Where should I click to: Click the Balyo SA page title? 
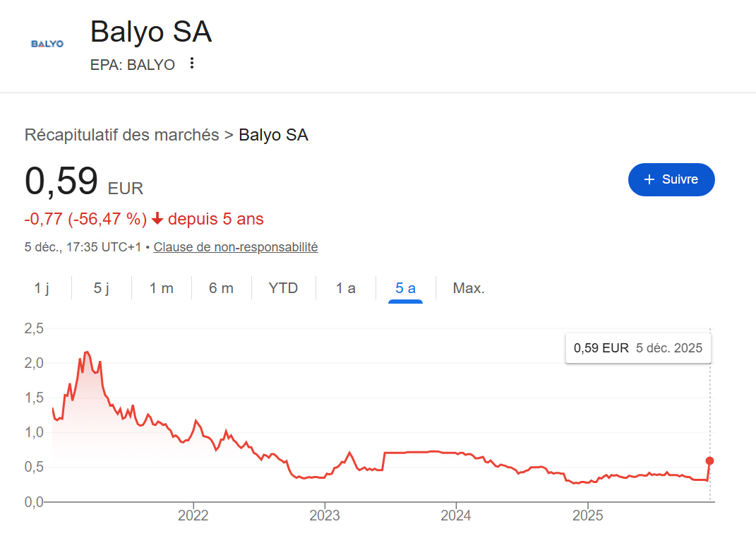150,31
